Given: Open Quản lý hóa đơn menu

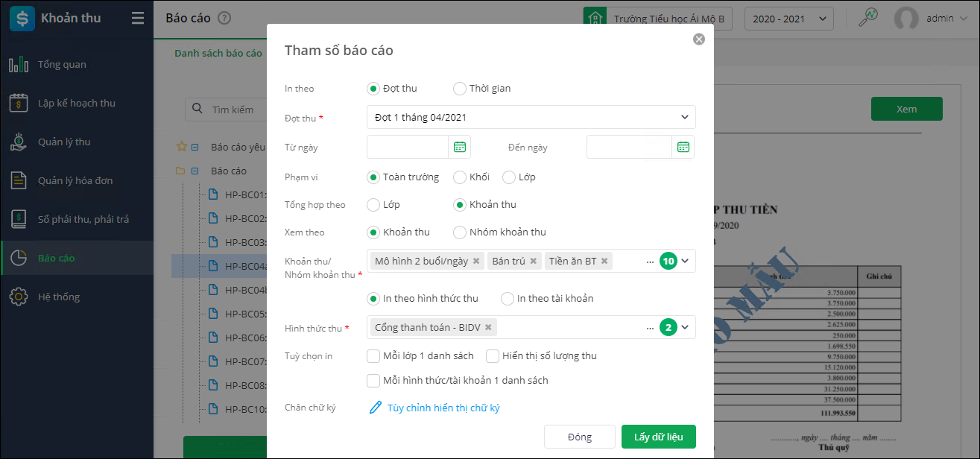Looking at the screenshot, I should [75, 181].
